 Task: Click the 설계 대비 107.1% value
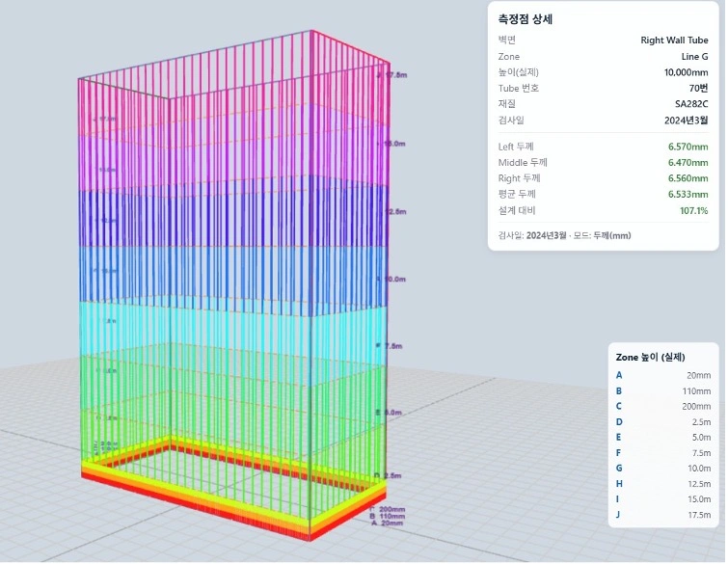coord(694,211)
